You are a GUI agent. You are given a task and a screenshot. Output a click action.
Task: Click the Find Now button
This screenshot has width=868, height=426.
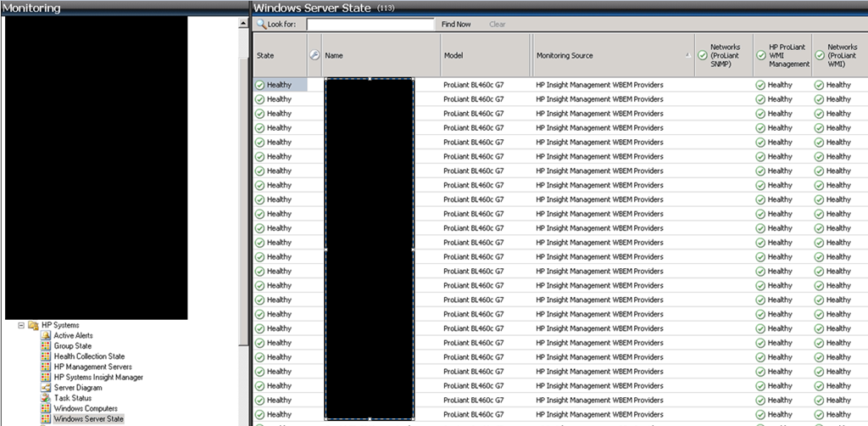pos(456,25)
